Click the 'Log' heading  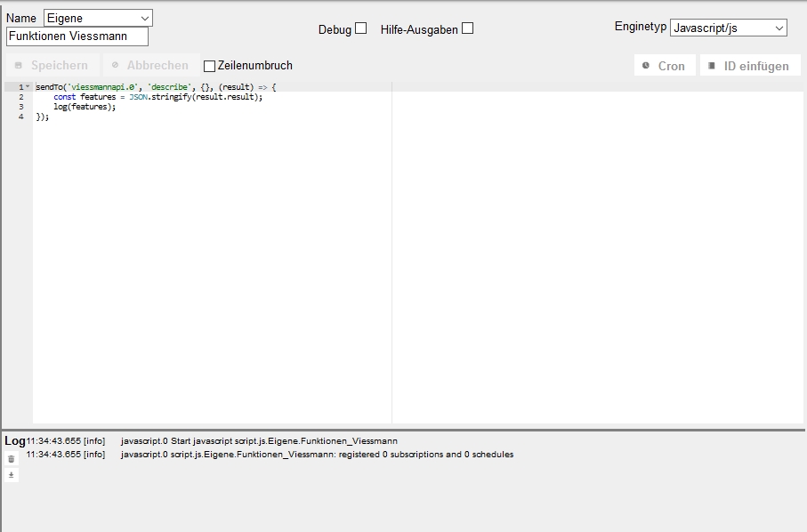[x=15, y=441]
